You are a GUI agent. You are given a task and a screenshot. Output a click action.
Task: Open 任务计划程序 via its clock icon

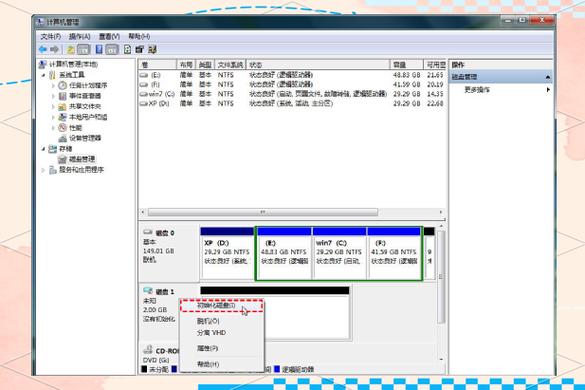(63, 85)
